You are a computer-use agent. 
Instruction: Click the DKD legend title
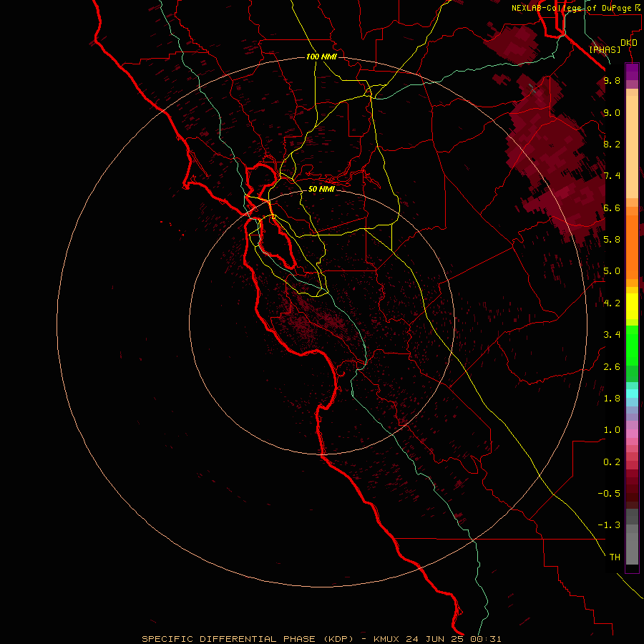tap(629, 43)
